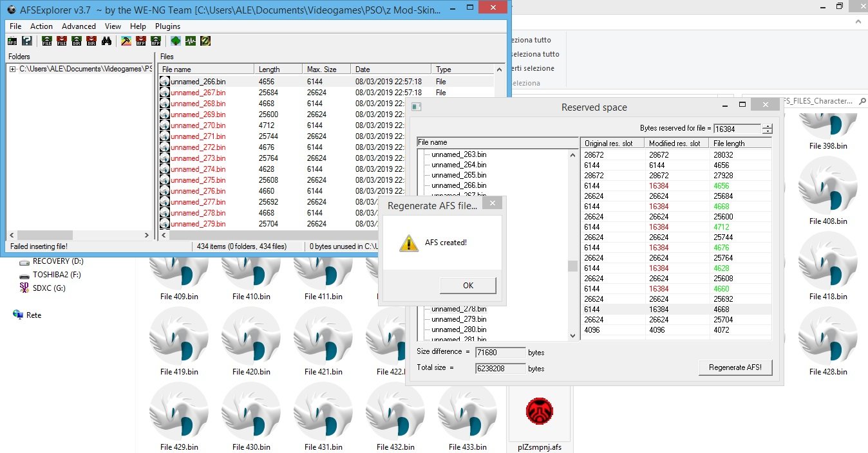Screen dimensions: 868x453
Task: Click the green AFP toolbar icon
Action: pos(156,41)
